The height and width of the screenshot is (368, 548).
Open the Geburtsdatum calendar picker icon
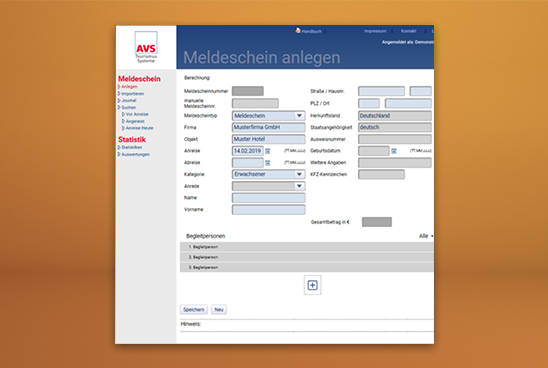[x=394, y=151]
